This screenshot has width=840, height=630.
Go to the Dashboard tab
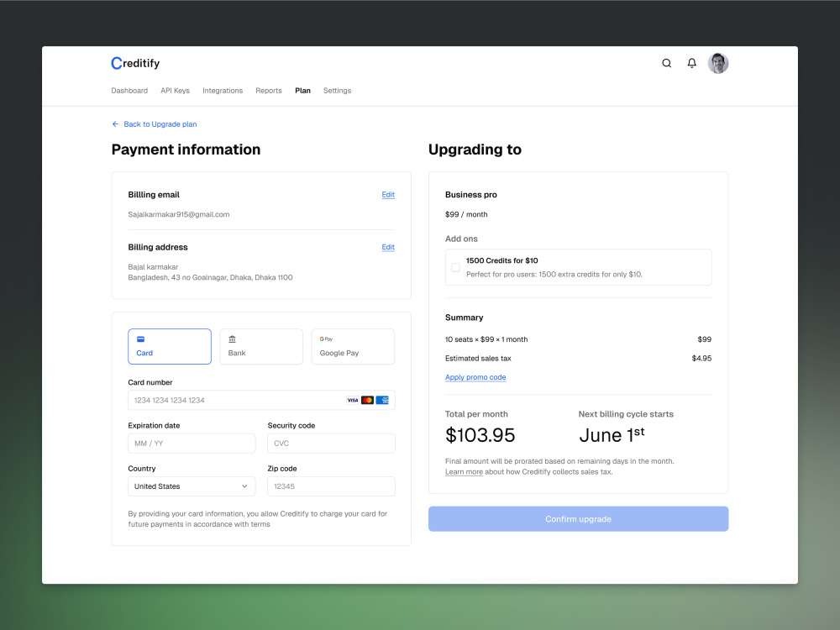(x=129, y=91)
